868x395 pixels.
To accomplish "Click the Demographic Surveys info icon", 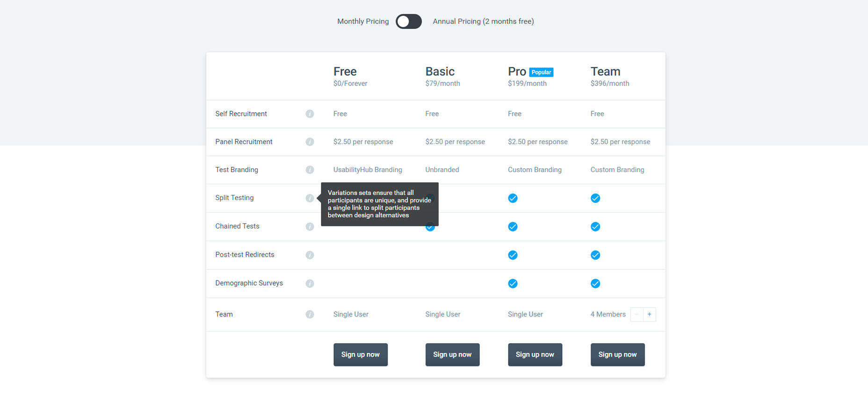I will point(310,284).
